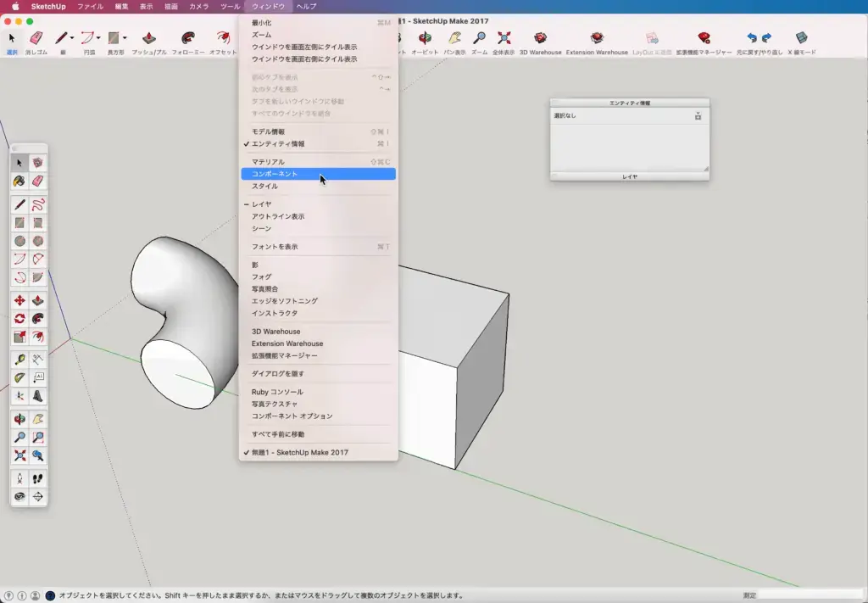Select the Protractor tool in left palette

(x=19, y=378)
